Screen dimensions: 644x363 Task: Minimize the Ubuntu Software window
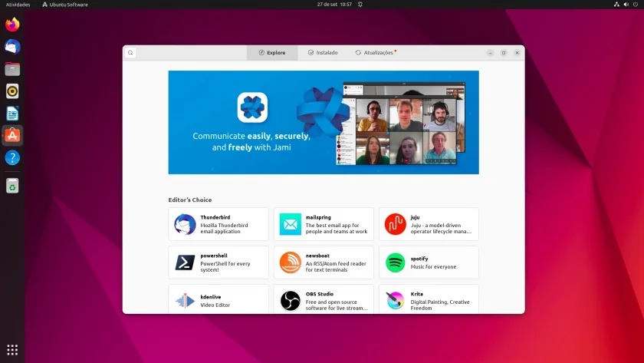pyautogui.click(x=491, y=53)
